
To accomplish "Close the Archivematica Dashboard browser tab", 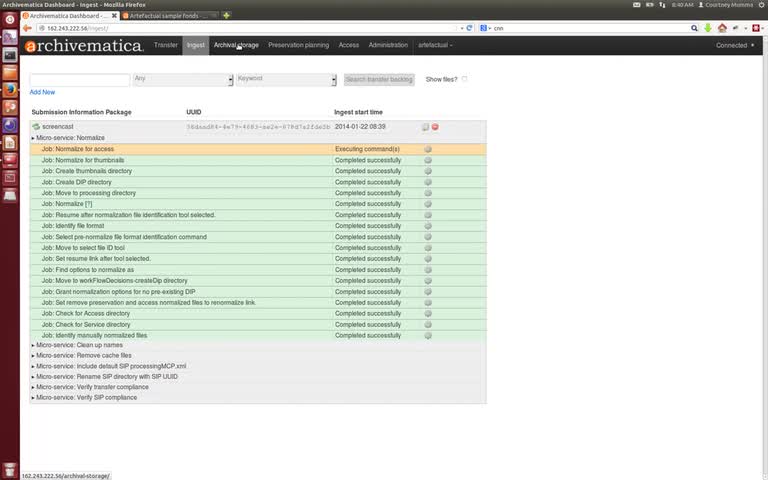I will [114, 16].
